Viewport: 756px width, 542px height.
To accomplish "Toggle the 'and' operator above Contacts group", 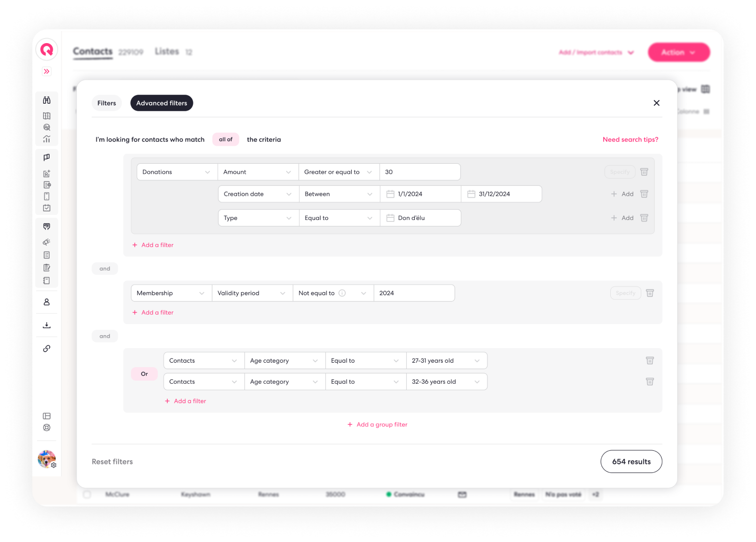I will [105, 336].
